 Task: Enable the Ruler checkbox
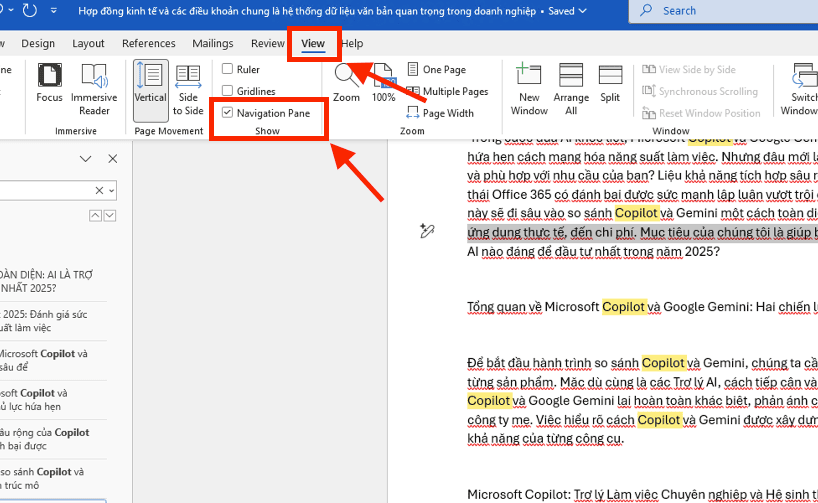(x=227, y=69)
